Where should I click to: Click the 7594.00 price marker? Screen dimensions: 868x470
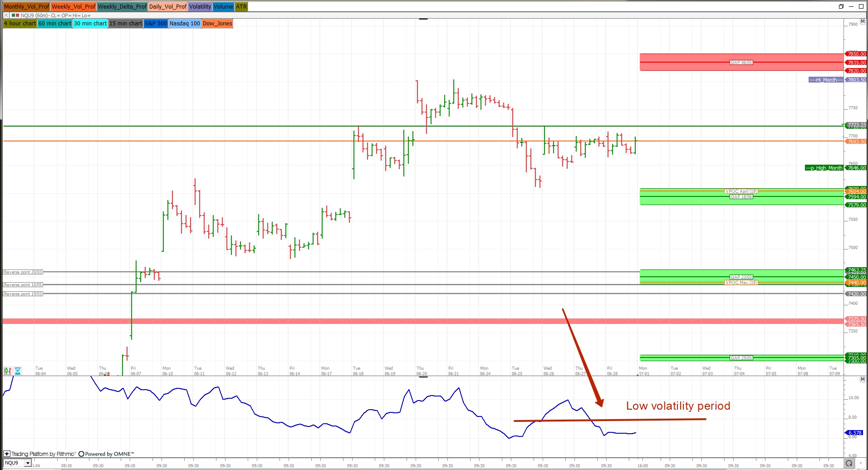click(856, 197)
